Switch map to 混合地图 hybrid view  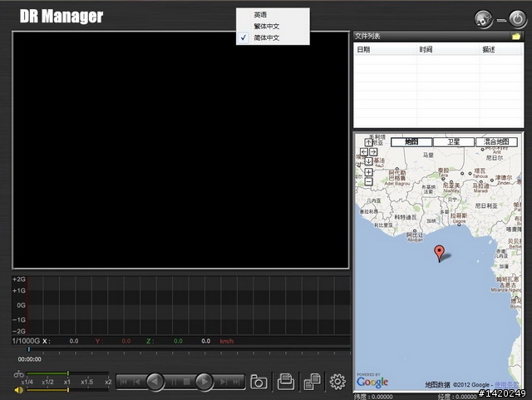(496, 142)
